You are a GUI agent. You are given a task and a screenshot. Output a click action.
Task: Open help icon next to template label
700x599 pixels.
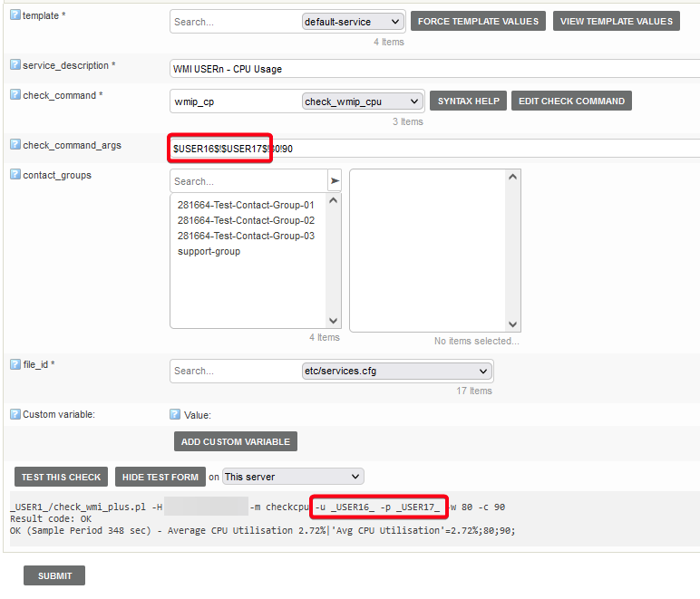(15, 14)
